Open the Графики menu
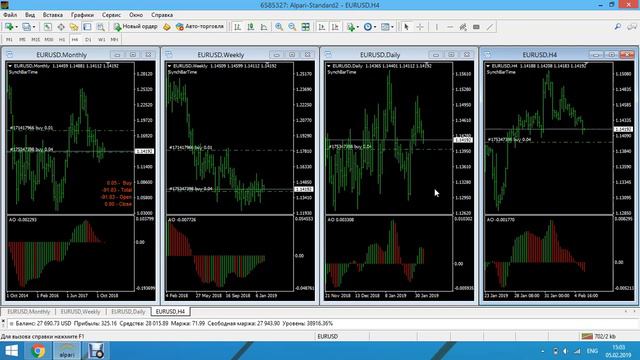This screenshot has height=360, width=640. click(82, 15)
